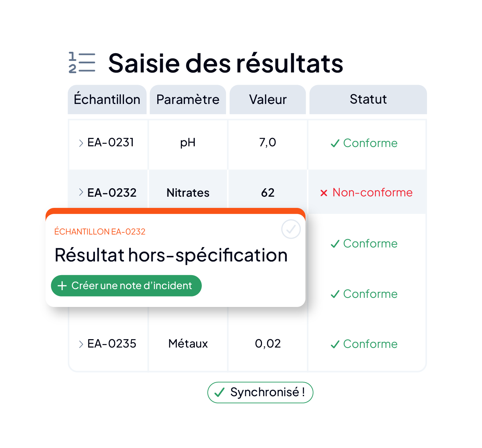This screenshot has height=448, width=482.
Task: Open the Non-conforme status label
Action: (373, 192)
